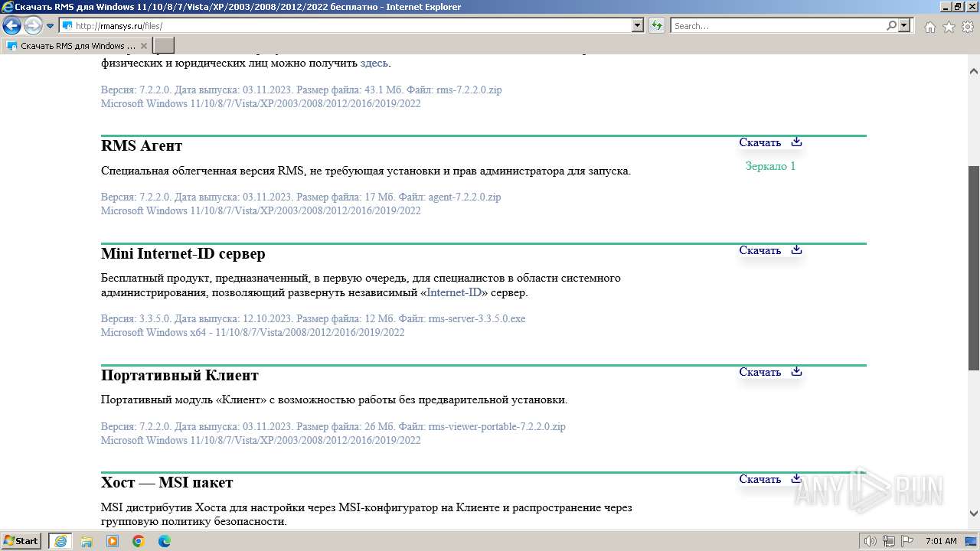This screenshot has height=551, width=980.
Task: Click file info text 'rms-server-3.3.5.0.exe' line
Action: pos(313,318)
